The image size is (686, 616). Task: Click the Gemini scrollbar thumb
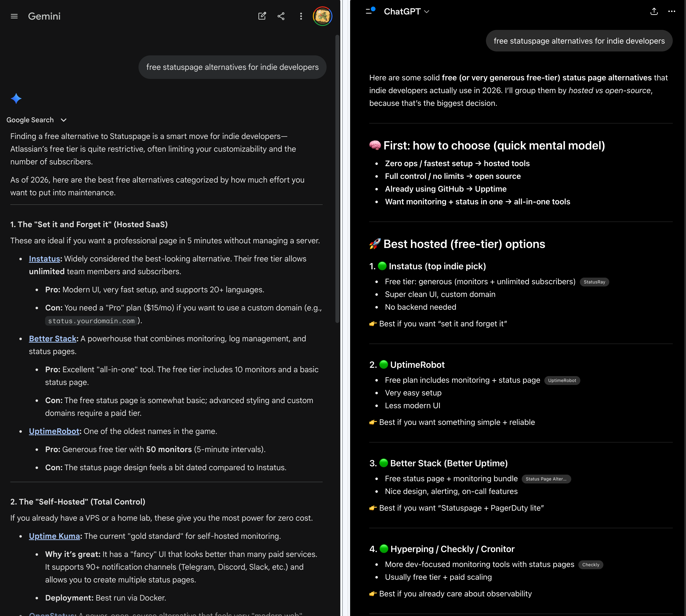[x=337, y=179]
